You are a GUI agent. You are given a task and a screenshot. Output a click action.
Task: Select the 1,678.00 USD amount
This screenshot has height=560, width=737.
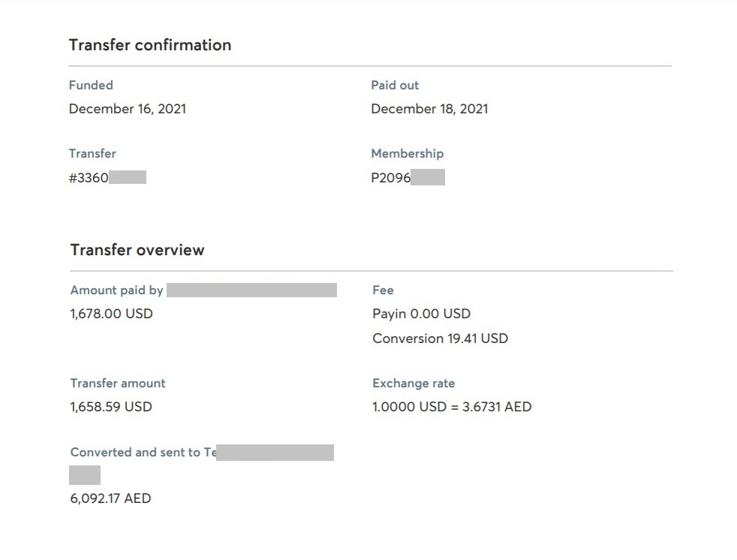pyautogui.click(x=111, y=314)
